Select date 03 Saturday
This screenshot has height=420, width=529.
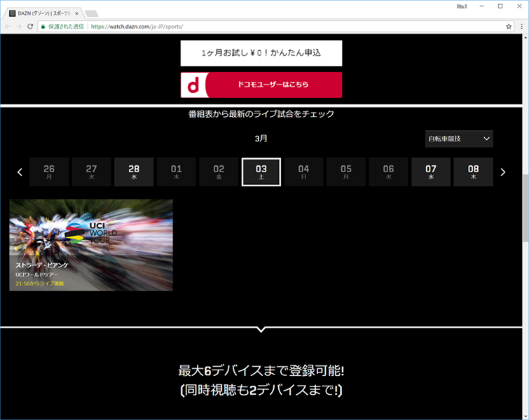(261, 172)
